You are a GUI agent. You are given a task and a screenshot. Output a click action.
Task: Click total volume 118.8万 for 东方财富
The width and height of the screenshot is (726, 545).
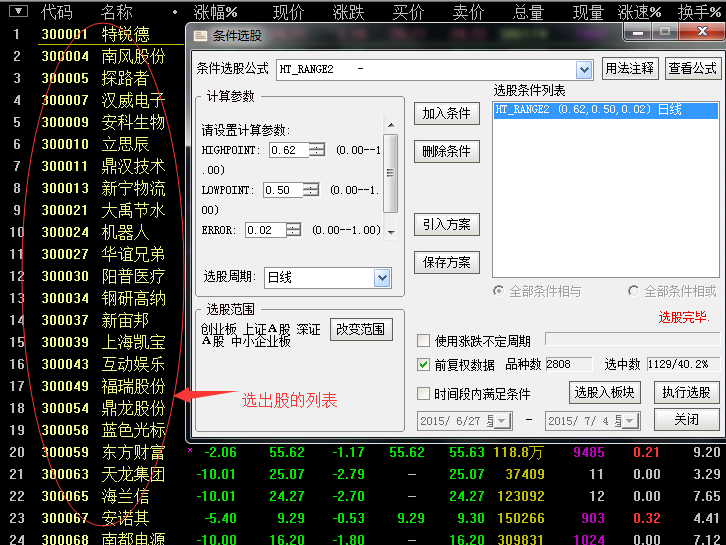(518, 452)
